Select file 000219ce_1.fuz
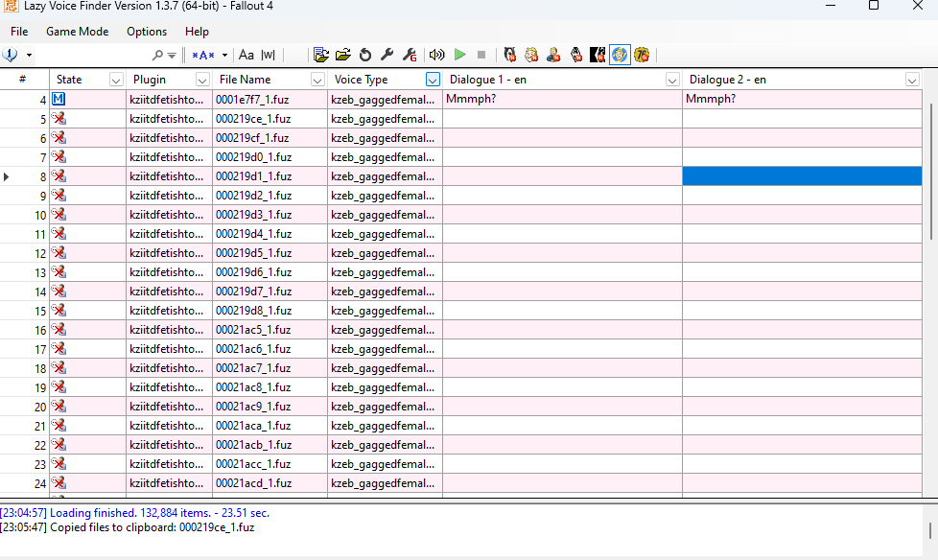Screen dimensions: 938x560 [252, 119]
